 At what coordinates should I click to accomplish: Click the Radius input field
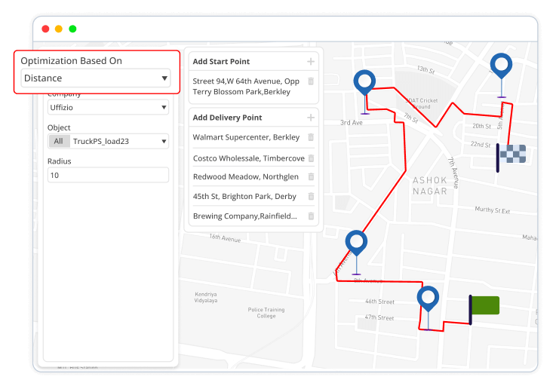pos(108,176)
